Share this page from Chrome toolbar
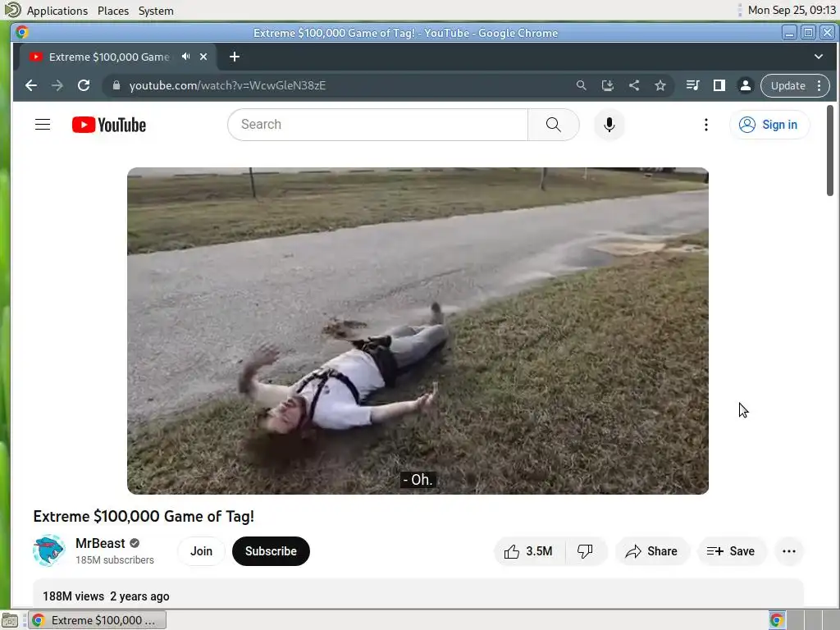Image resolution: width=840 pixels, height=630 pixels. [x=634, y=85]
